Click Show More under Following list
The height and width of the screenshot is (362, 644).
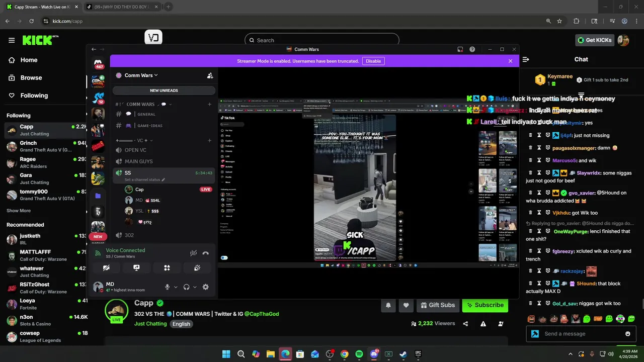(x=19, y=211)
